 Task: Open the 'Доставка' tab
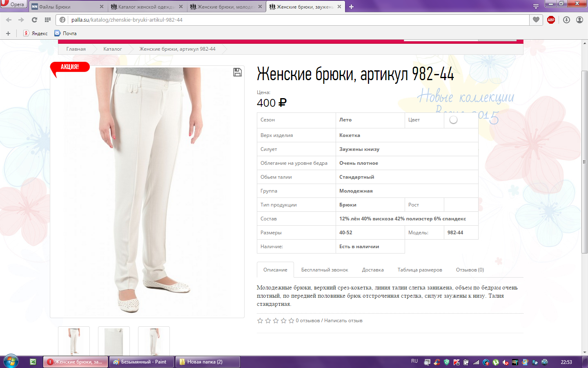[x=373, y=270]
